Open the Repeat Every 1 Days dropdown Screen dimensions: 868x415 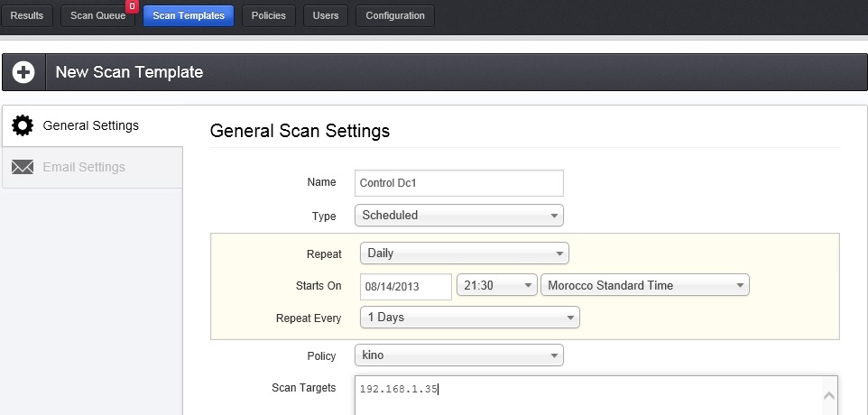tap(469, 318)
